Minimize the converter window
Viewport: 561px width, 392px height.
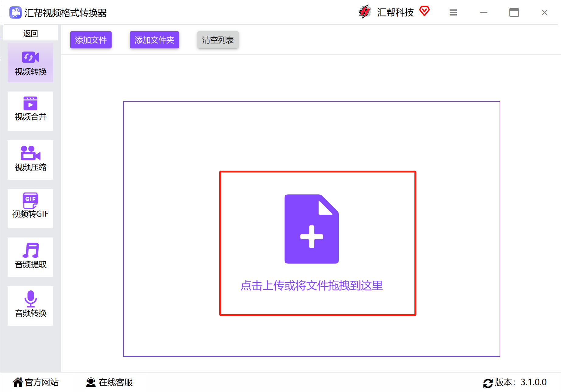[x=483, y=12]
